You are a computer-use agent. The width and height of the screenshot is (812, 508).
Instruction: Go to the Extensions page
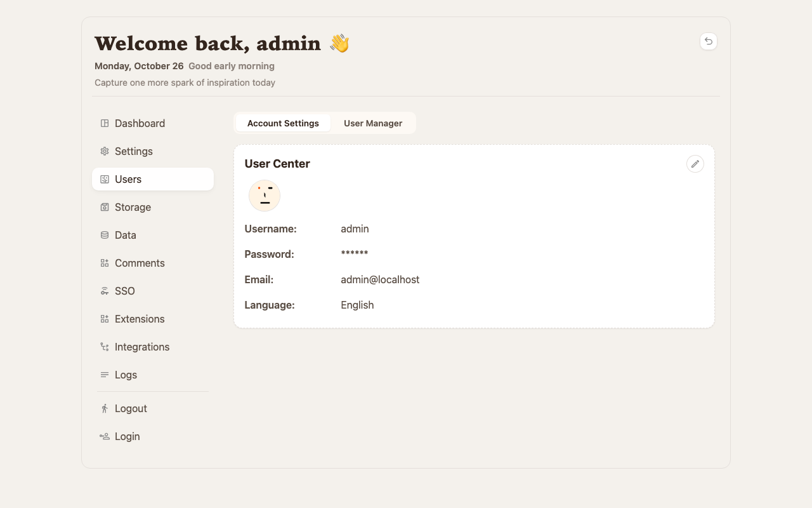click(153, 319)
